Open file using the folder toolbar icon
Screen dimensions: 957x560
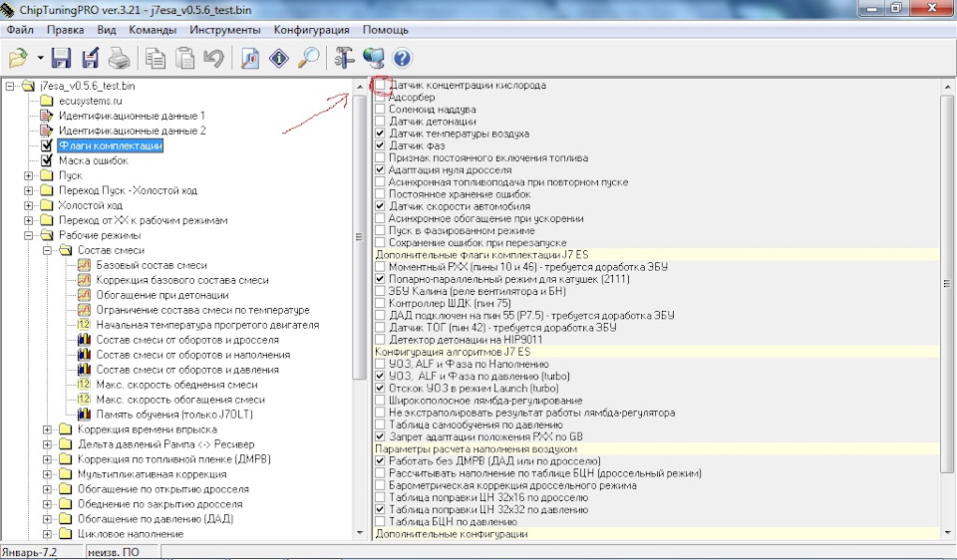pyautogui.click(x=18, y=58)
